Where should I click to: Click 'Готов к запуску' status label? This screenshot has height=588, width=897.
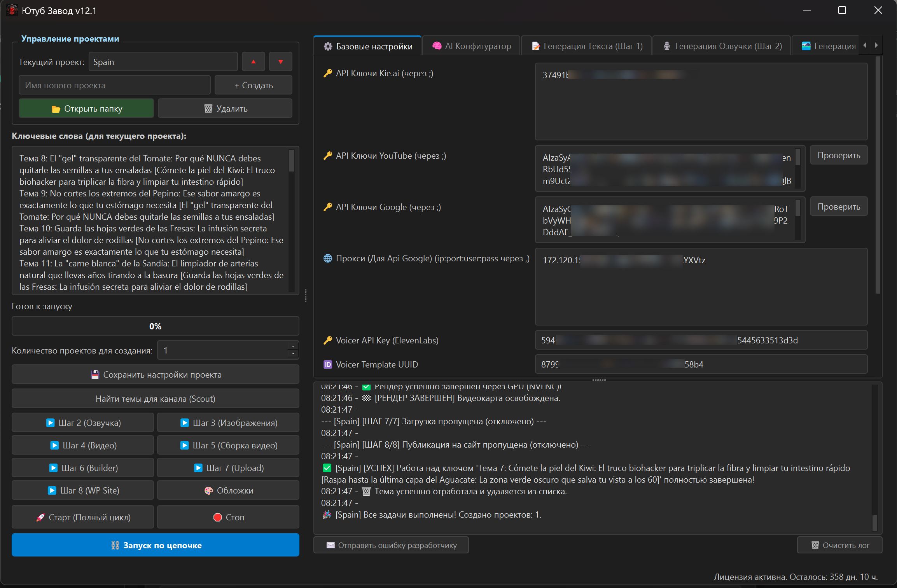pos(42,306)
